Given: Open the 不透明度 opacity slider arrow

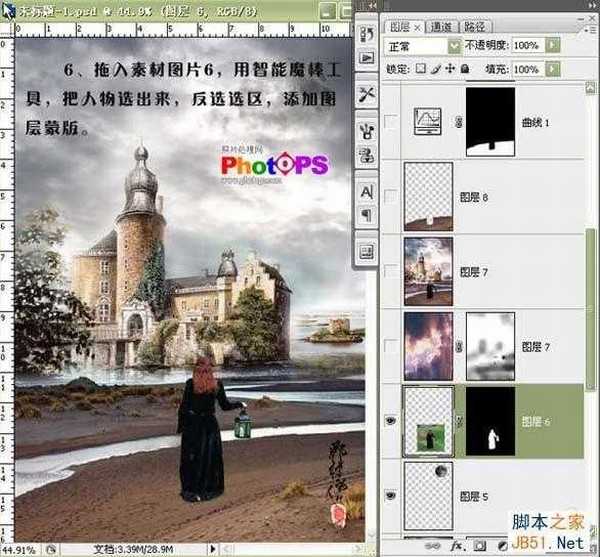Looking at the screenshot, I should coord(553,46).
